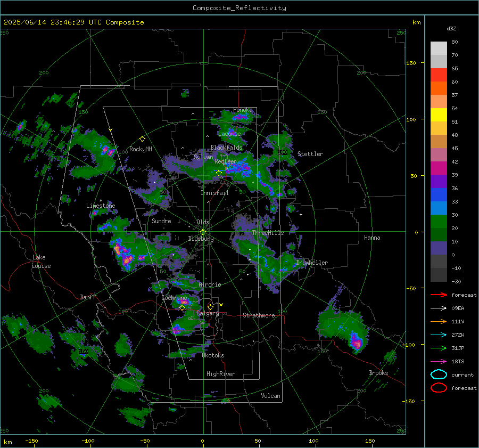
Task: Click the yellow diamond marker above Calgary
Action: 210,307
